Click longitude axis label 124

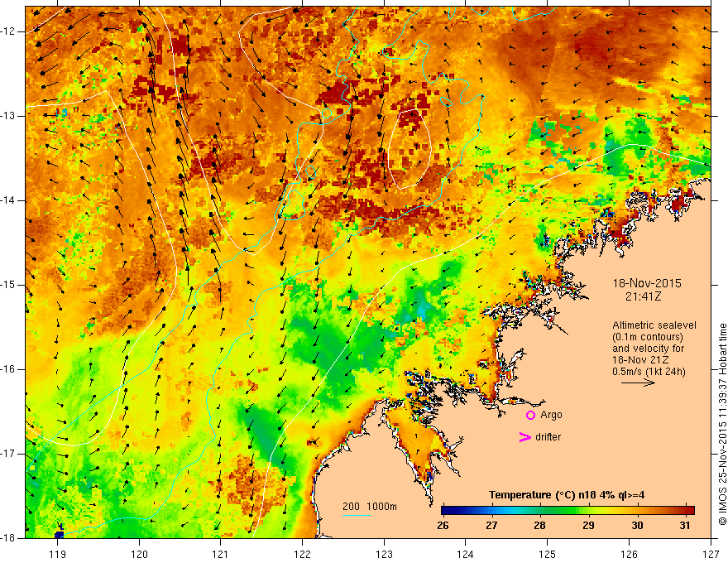coord(465,554)
